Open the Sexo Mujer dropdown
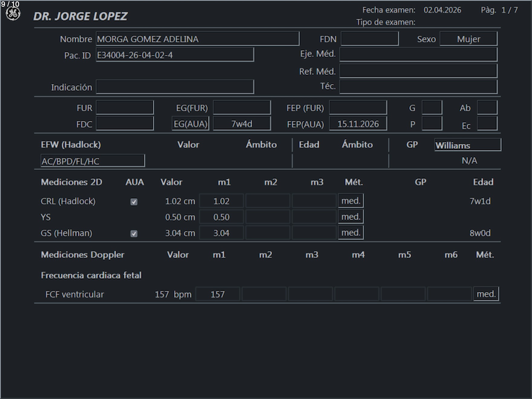This screenshot has width=532, height=399. (468, 39)
